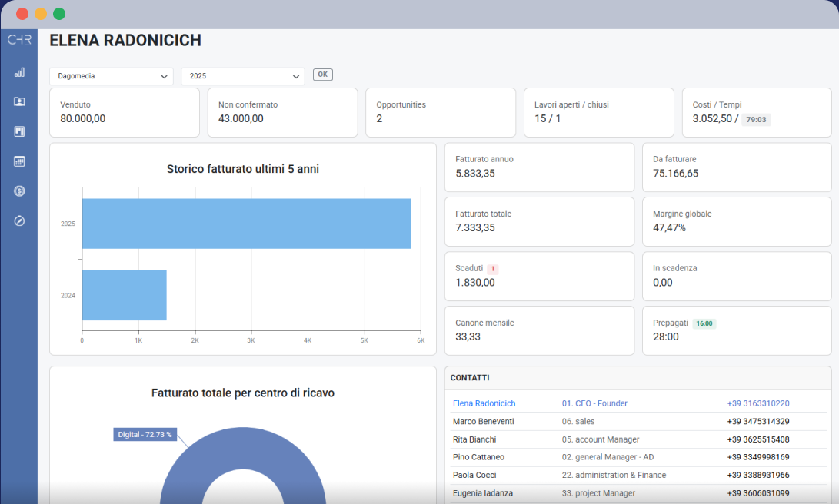Select the compass icon in the sidebar
The width and height of the screenshot is (839, 504).
pos(18,221)
